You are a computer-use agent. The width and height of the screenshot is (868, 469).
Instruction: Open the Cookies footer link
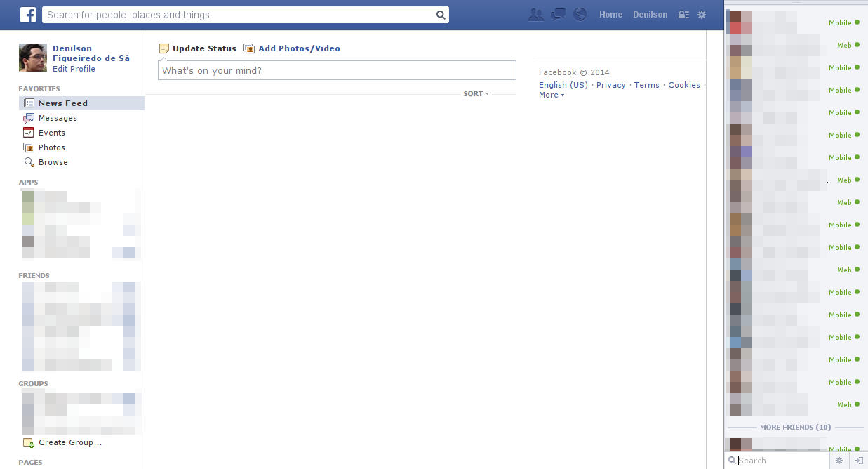pos(684,85)
